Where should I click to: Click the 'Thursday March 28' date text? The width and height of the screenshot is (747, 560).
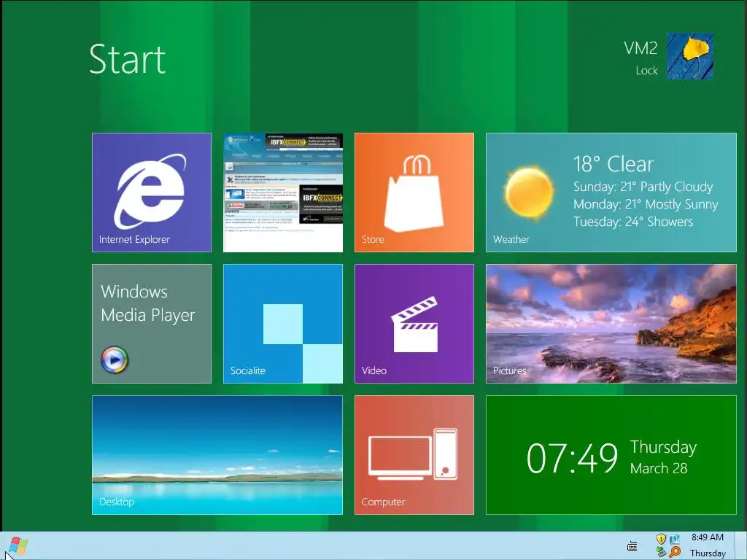click(x=663, y=457)
